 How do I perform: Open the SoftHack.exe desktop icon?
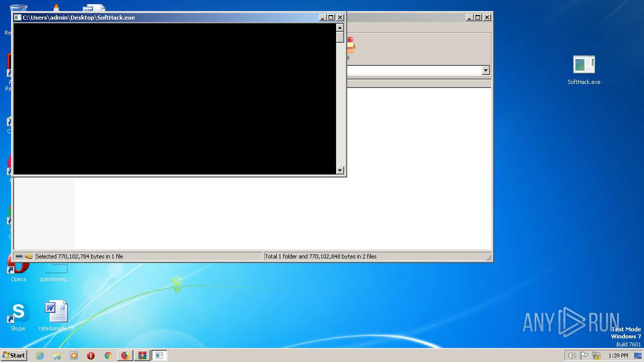tap(584, 70)
